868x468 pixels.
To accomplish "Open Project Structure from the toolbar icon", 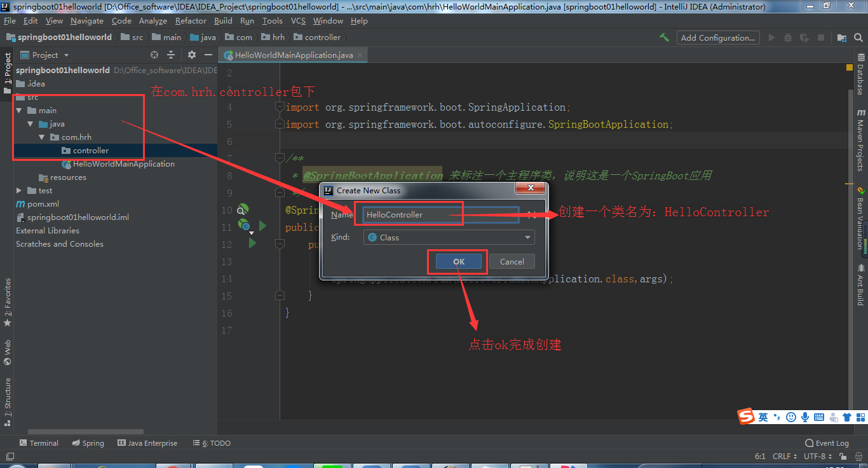I will point(841,38).
